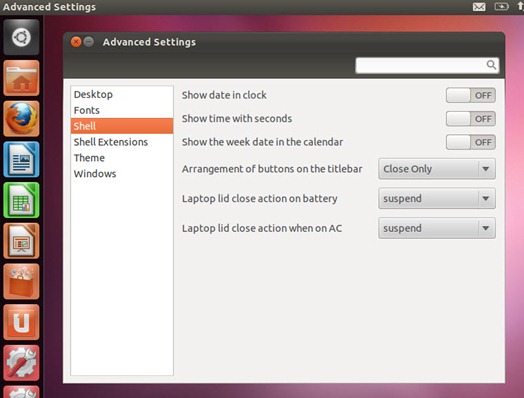Click the Advanced Settings search field

(x=427, y=65)
